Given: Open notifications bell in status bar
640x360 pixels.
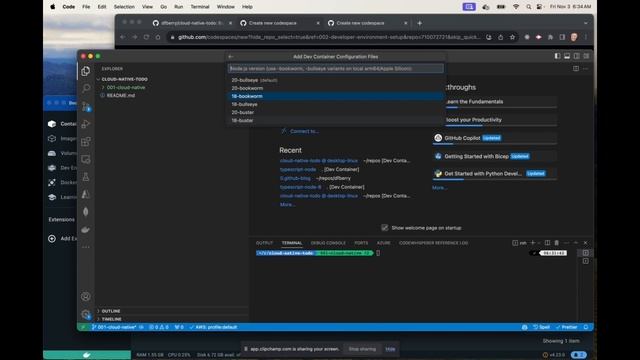Looking at the screenshot, I should [x=586, y=327].
